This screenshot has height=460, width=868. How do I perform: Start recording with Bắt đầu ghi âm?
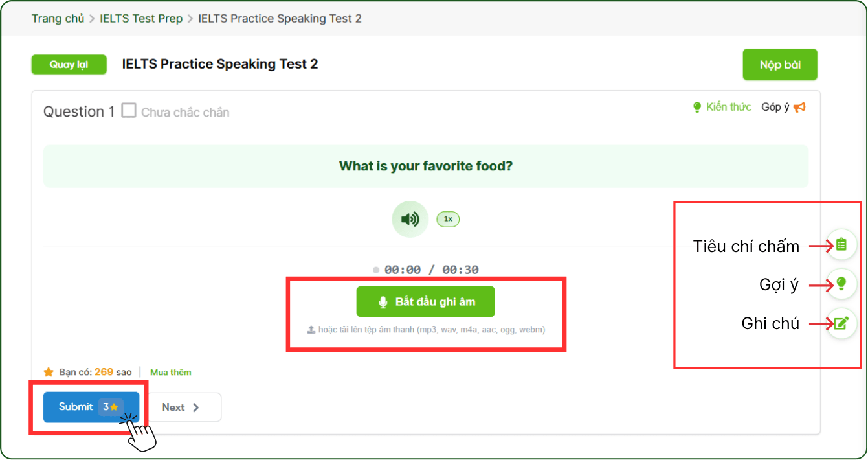tap(425, 302)
